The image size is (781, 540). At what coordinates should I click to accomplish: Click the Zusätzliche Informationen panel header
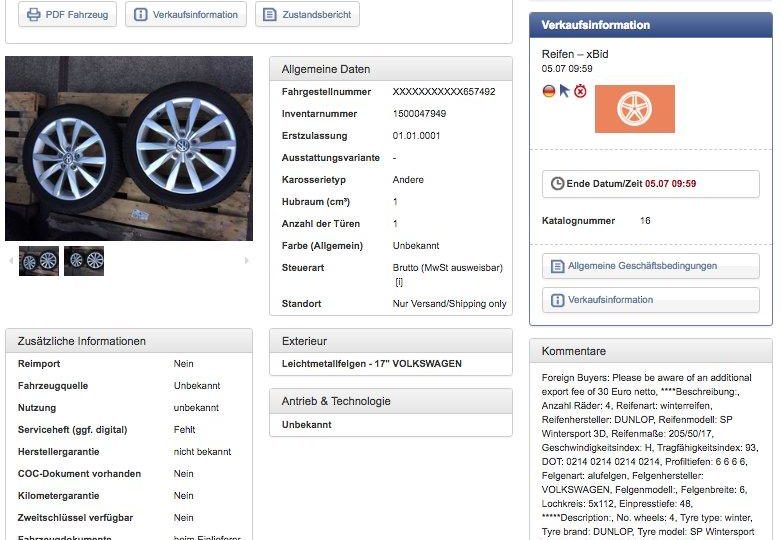(x=129, y=341)
